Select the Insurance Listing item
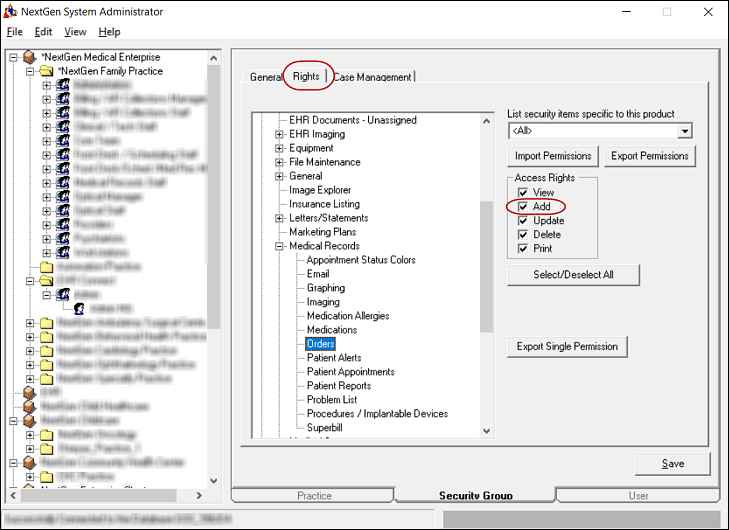Viewport: 729px width, 530px height. coord(324,204)
